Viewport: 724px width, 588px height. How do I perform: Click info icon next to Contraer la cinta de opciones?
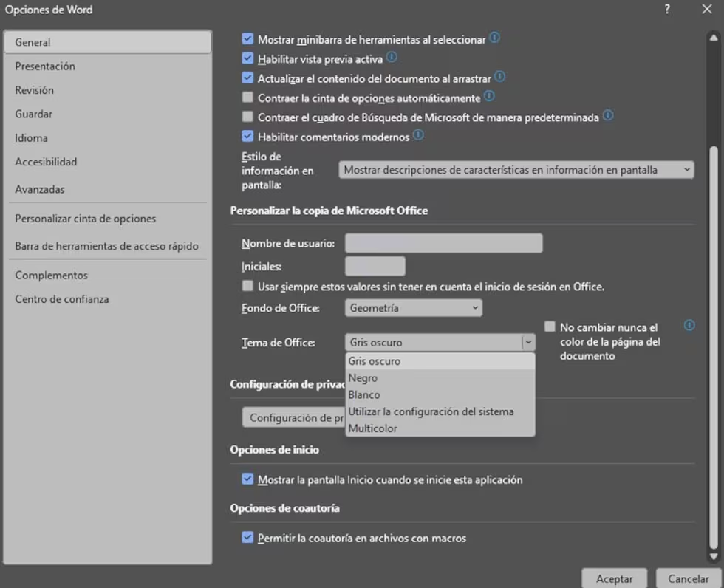pyautogui.click(x=489, y=96)
